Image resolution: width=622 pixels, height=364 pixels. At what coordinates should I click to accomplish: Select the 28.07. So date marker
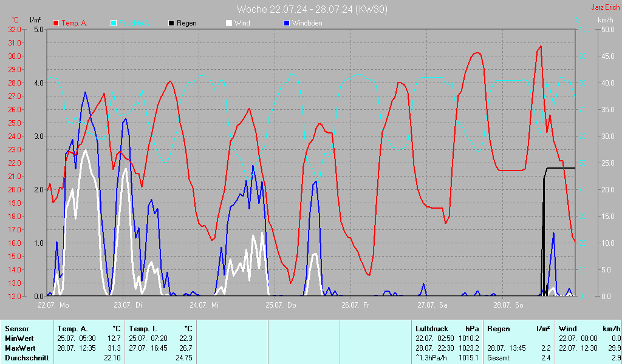[508, 305]
